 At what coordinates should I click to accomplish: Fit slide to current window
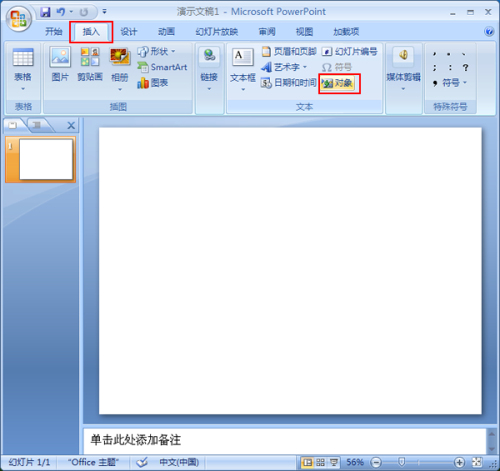pos(477,462)
